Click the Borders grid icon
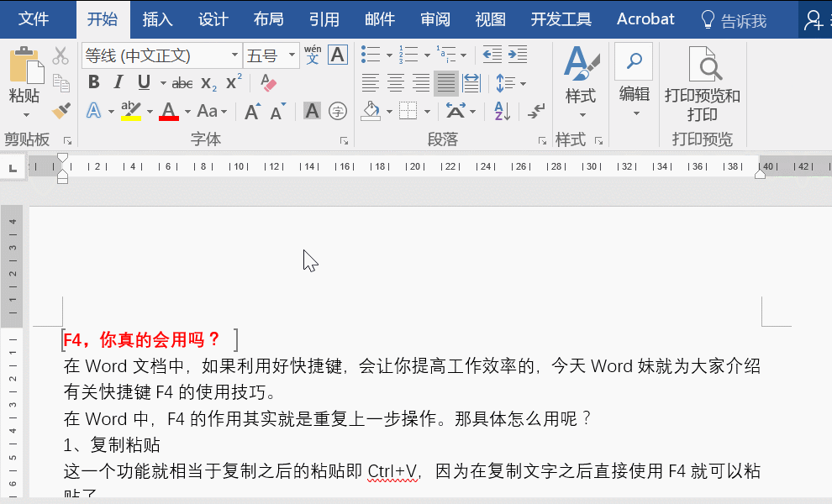This screenshot has width=832, height=504. pos(408,111)
